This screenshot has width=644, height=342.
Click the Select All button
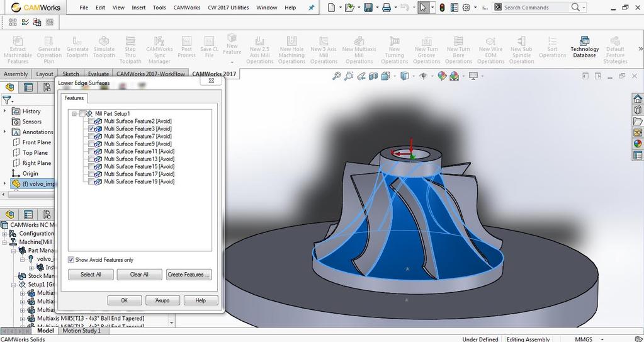91,275
